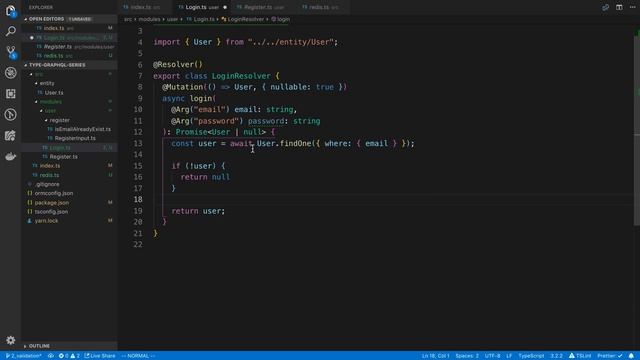This screenshot has width=640, height=360.
Task: Click the NORMAL vim mode indicator
Action: pyautogui.click(x=138, y=356)
